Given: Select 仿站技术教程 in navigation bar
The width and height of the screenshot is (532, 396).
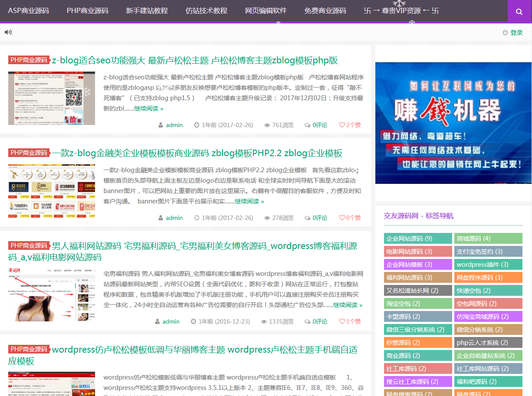Looking at the screenshot, I should point(206,11).
